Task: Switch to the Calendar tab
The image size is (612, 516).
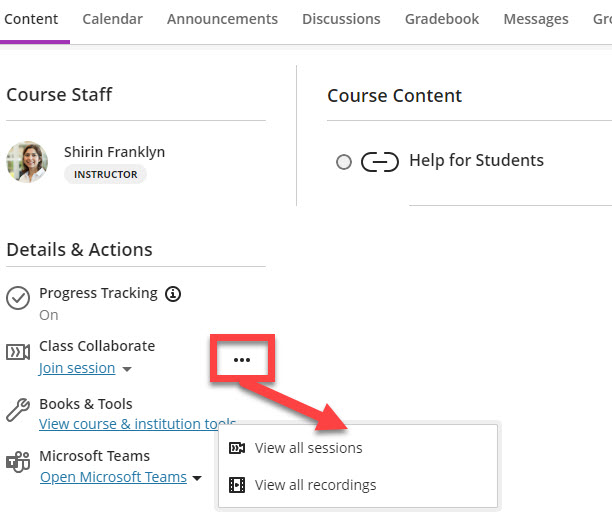Action: [x=112, y=19]
